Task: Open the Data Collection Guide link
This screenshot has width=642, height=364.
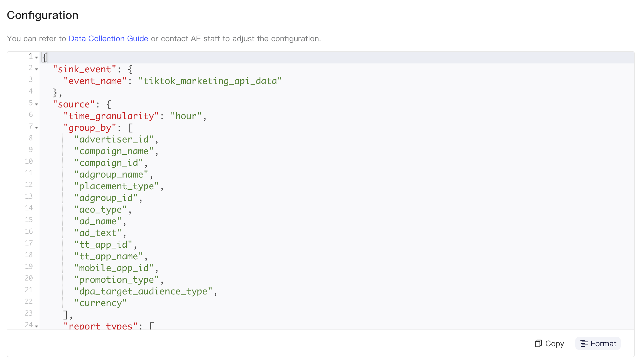Action: coord(108,38)
